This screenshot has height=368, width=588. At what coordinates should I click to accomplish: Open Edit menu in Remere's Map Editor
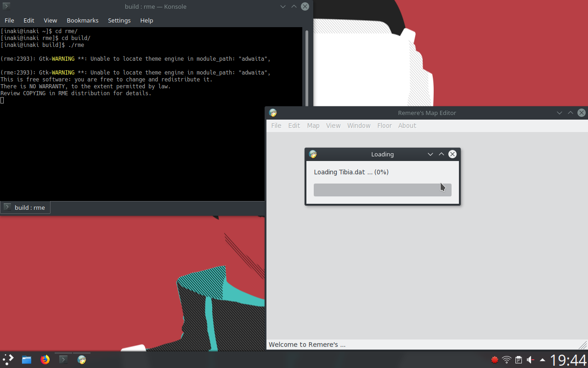(294, 126)
